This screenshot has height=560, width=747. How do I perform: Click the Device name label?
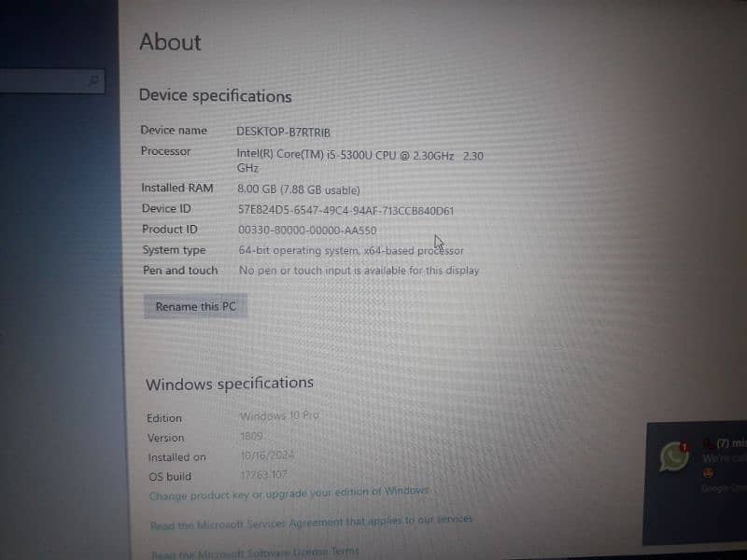point(174,130)
